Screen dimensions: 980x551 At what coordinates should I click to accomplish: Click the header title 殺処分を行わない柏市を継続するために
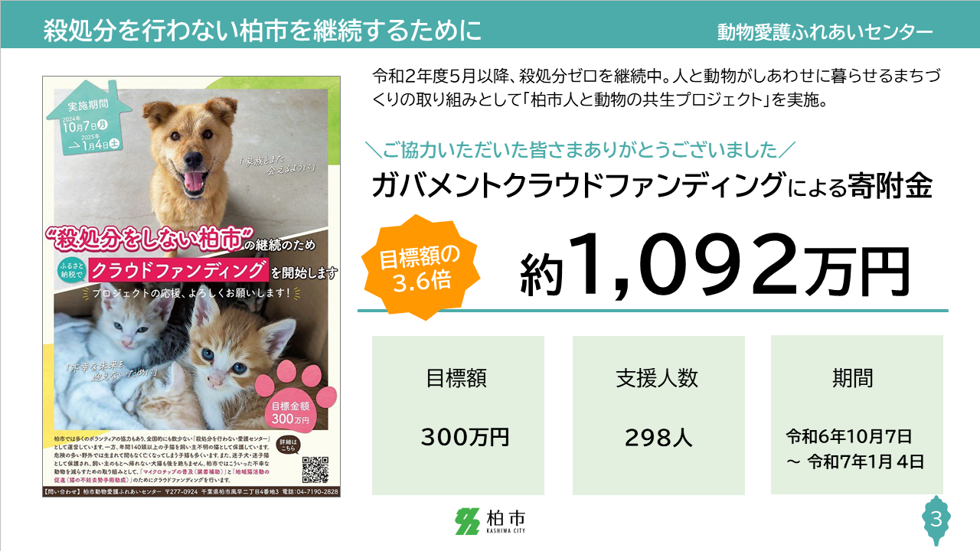click(262, 30)
